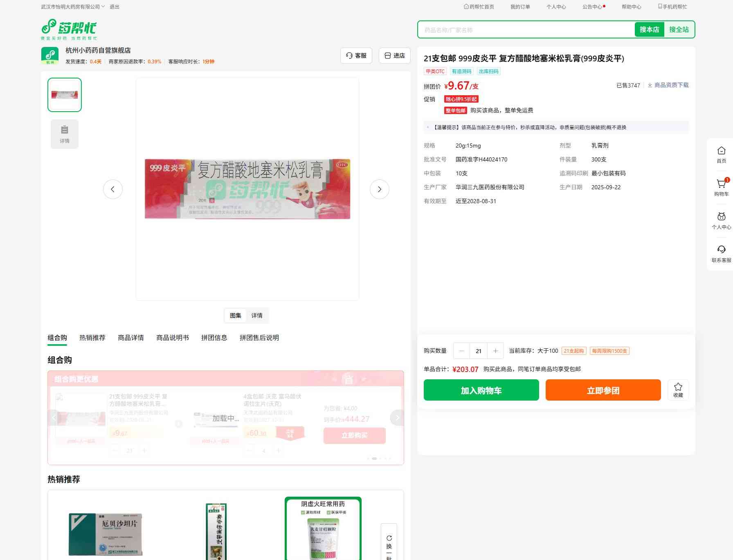
Task: Switch gallery view to 详情 toggle
Action: point(257,316)
